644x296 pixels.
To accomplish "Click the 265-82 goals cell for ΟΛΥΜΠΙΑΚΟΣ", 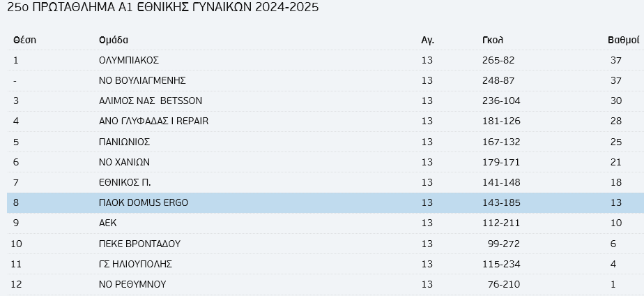I will point(498,61).
